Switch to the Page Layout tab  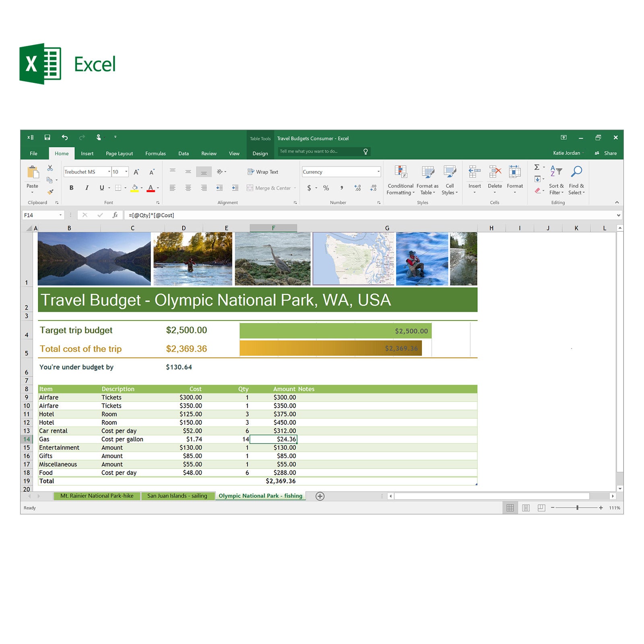pyautogui.click(x=119, y=153)
